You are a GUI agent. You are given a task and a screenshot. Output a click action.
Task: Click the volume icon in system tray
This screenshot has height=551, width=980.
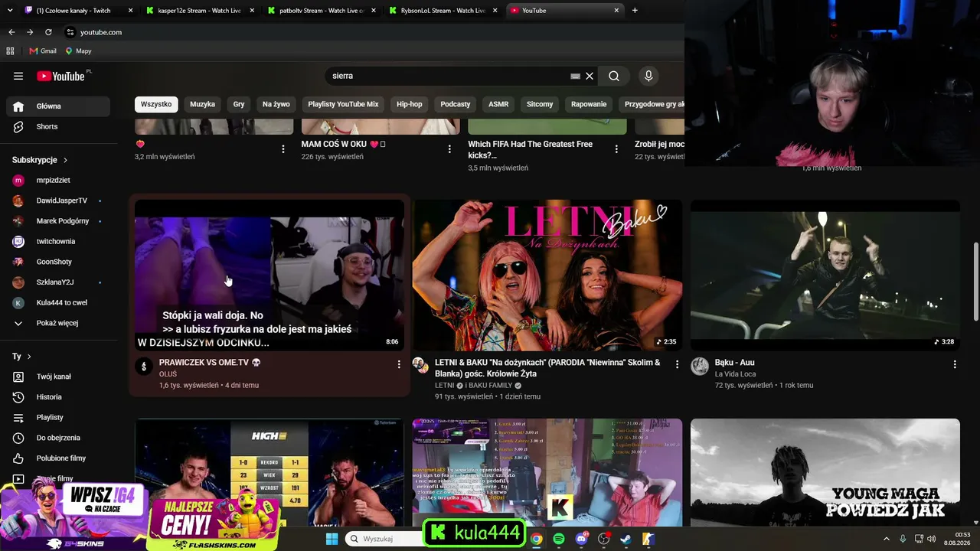pyautogui.click(x=932, y=539)
